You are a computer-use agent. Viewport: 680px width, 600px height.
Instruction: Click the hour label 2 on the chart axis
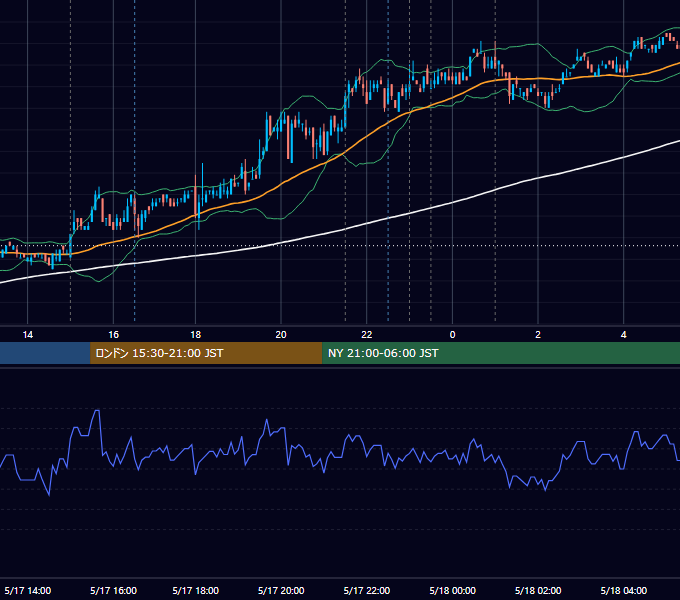pyautogui.click(x=538, y=335)
